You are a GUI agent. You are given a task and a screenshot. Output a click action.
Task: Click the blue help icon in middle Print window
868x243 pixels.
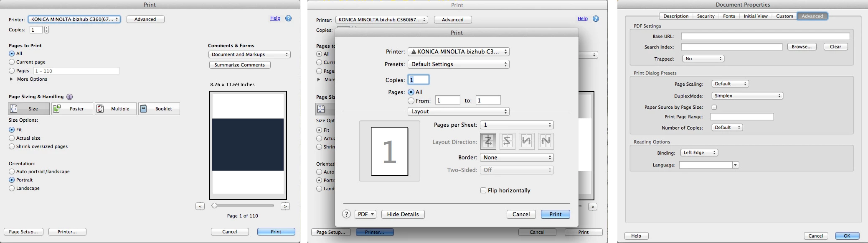(x=596, y=19)
